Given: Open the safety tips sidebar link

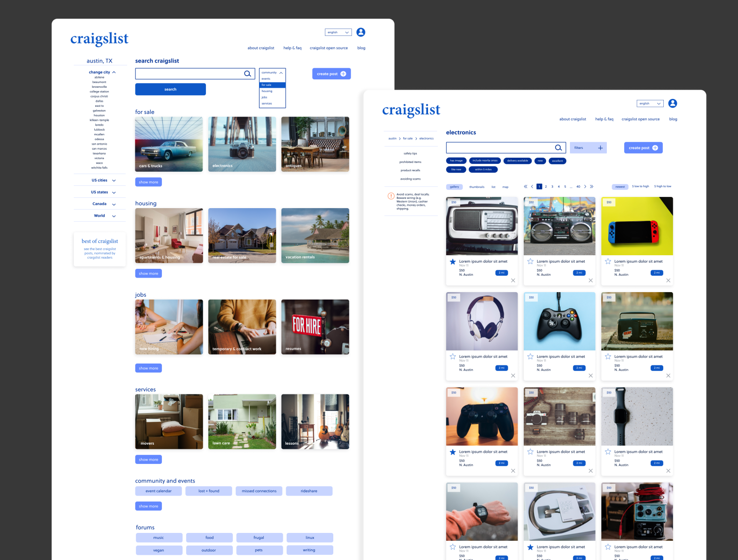Looking at the screenshot, I should pos(410,154).
